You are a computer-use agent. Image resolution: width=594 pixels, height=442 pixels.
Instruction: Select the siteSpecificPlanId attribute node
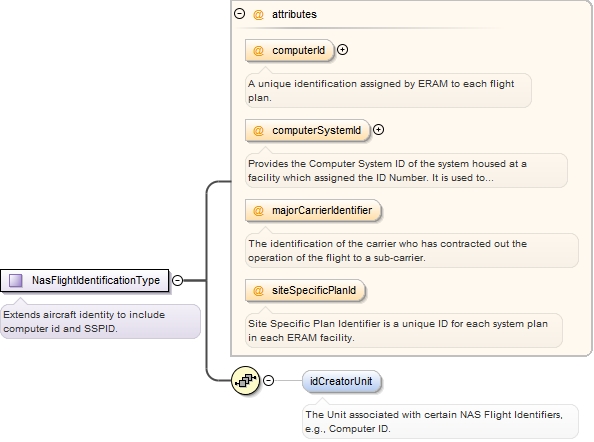(x=305, y=290)
